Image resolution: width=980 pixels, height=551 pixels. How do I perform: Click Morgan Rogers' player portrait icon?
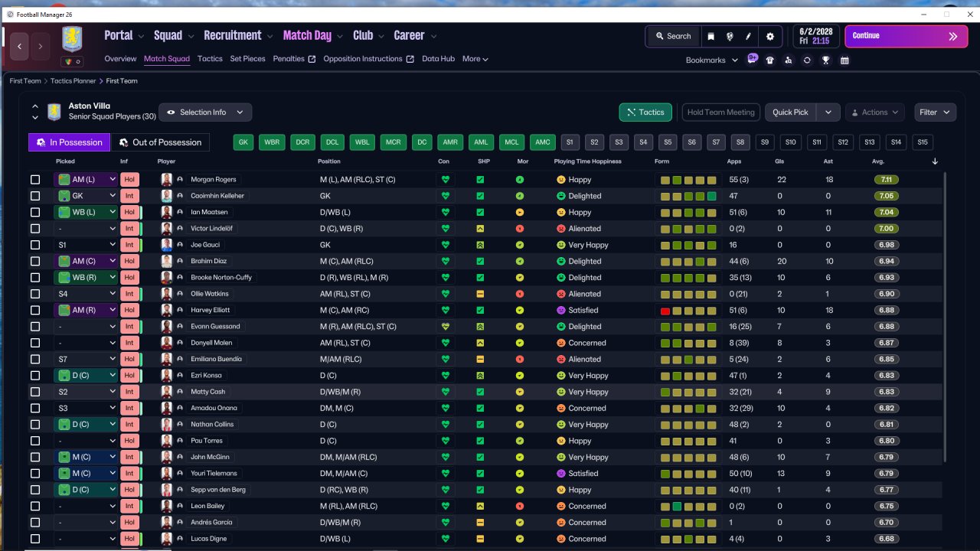167,179
